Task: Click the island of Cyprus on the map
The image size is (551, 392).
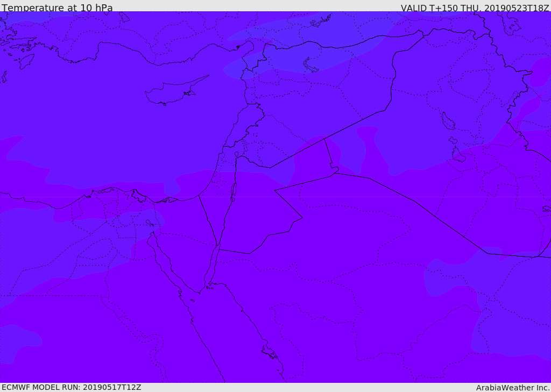Action: click(x=176, y=91)
